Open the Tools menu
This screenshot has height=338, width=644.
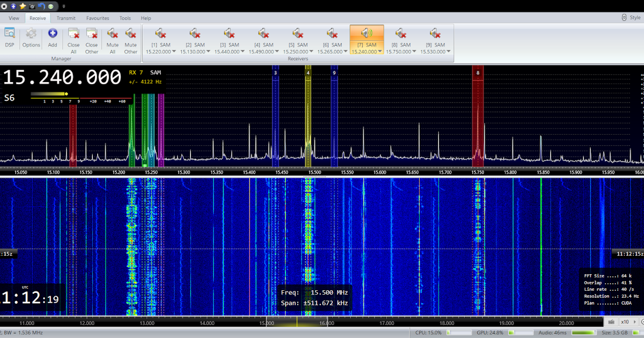[x=125, y=18]
